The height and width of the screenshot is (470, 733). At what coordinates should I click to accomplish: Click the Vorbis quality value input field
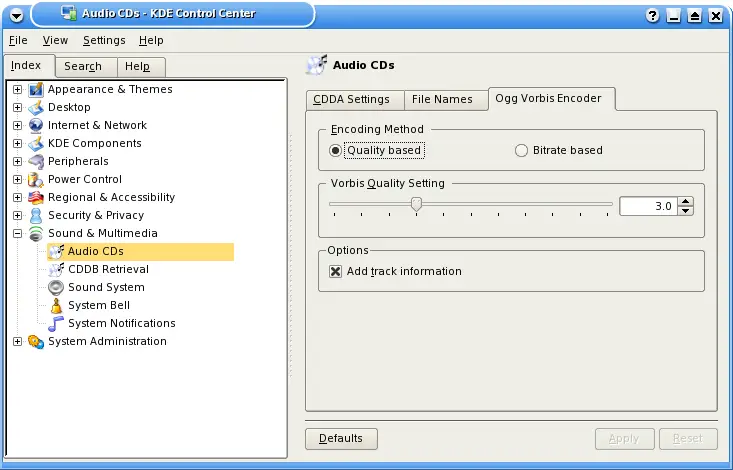click(x=647, y=206)
